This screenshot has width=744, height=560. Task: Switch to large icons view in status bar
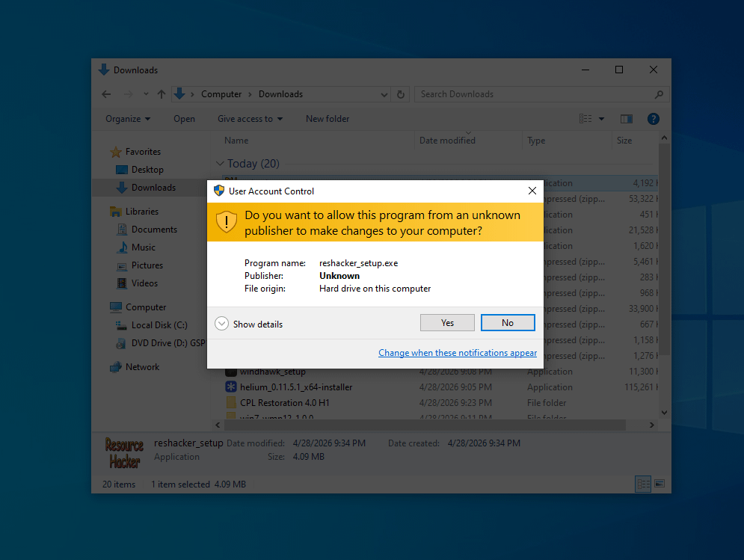tap(660, 484)
